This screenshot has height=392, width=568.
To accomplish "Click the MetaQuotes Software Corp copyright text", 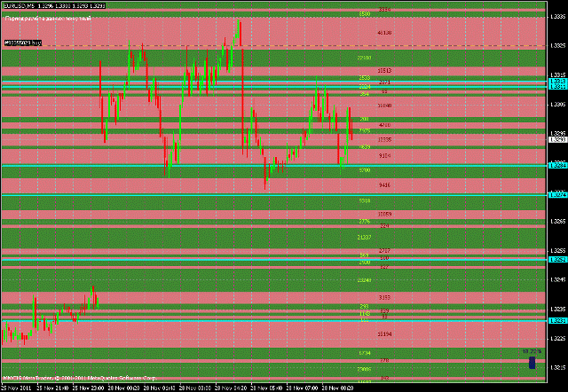I will point(80,378).
